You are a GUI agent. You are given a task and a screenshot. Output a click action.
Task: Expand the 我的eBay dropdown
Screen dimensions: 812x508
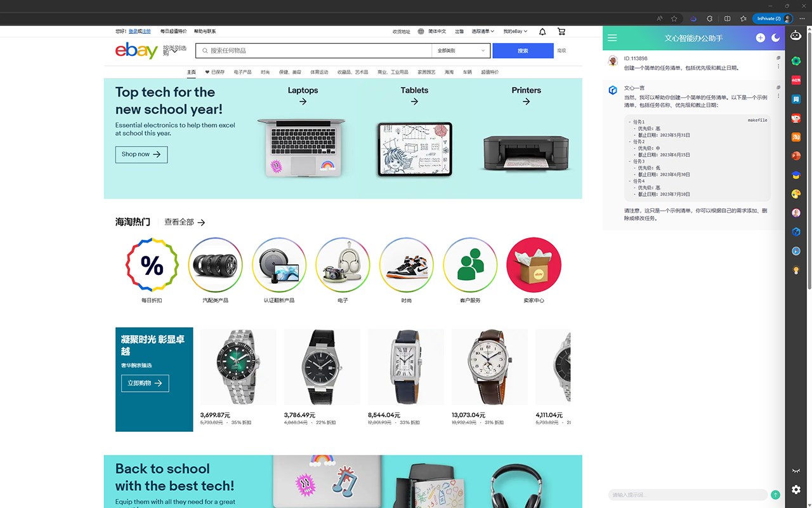(515, 31)
